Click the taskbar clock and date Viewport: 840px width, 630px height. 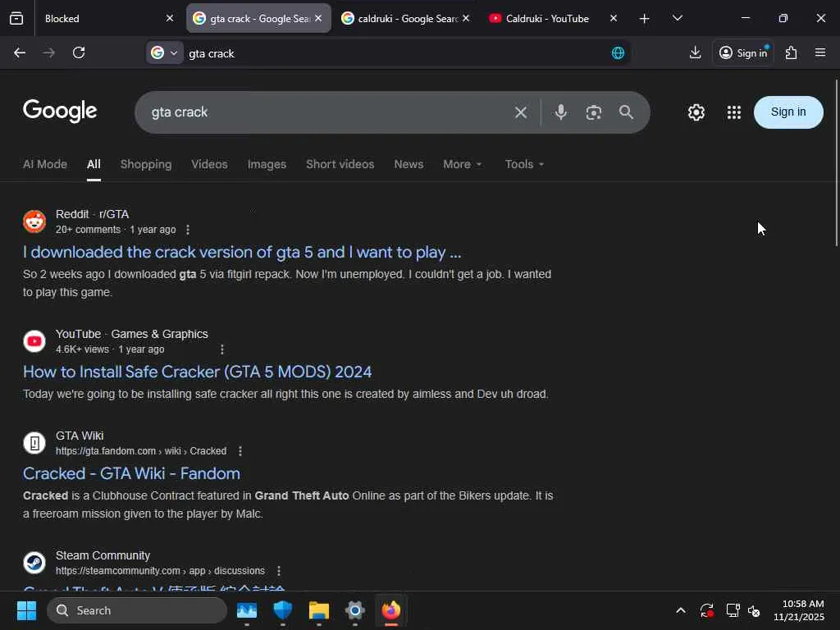(799, 610)
